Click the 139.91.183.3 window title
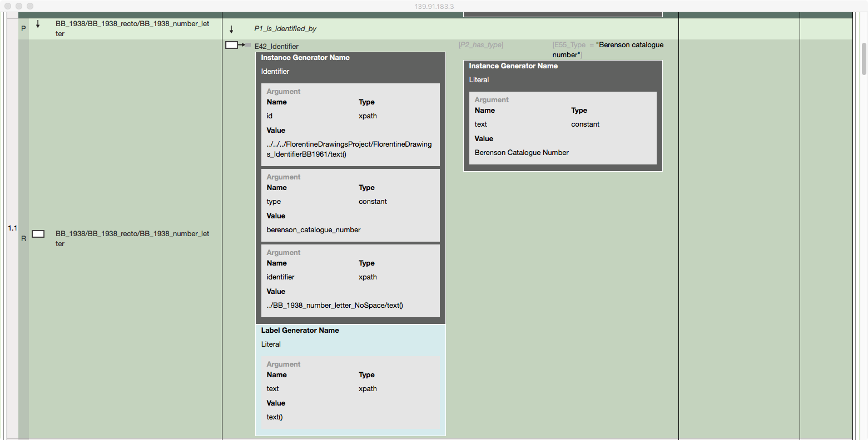 coord(434,6)
